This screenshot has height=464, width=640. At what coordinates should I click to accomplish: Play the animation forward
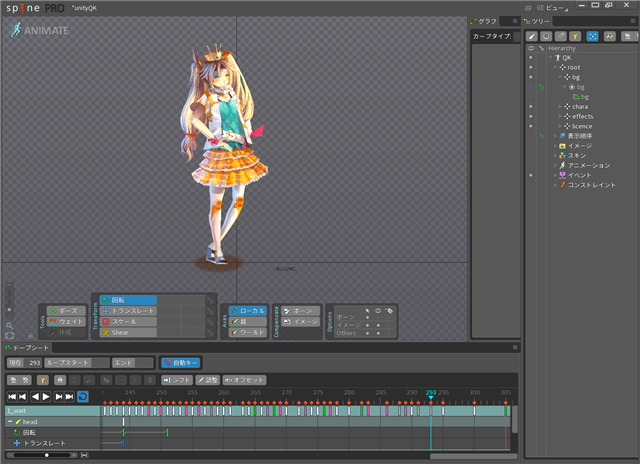click(46, 396)
